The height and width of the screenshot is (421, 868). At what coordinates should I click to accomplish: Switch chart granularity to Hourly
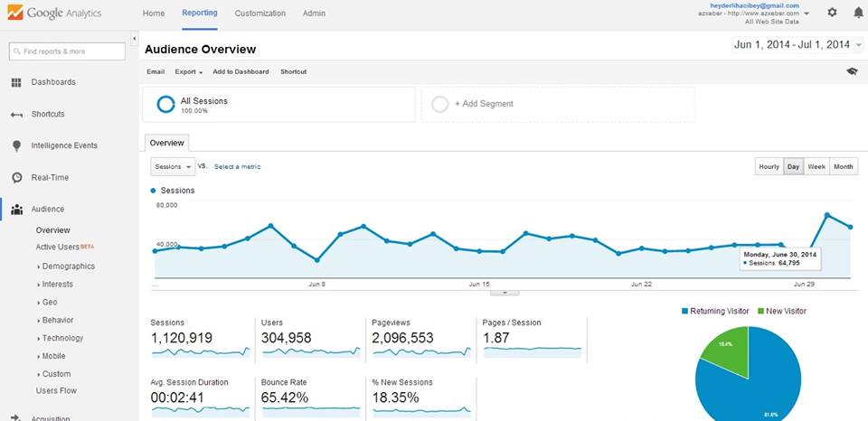(x=769, y=166)
